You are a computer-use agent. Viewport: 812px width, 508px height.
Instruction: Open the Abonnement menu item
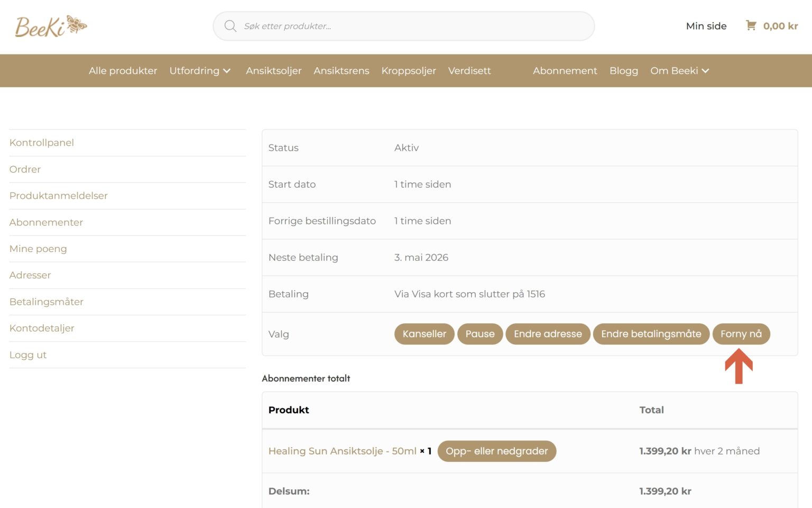[x=565, y=71]
